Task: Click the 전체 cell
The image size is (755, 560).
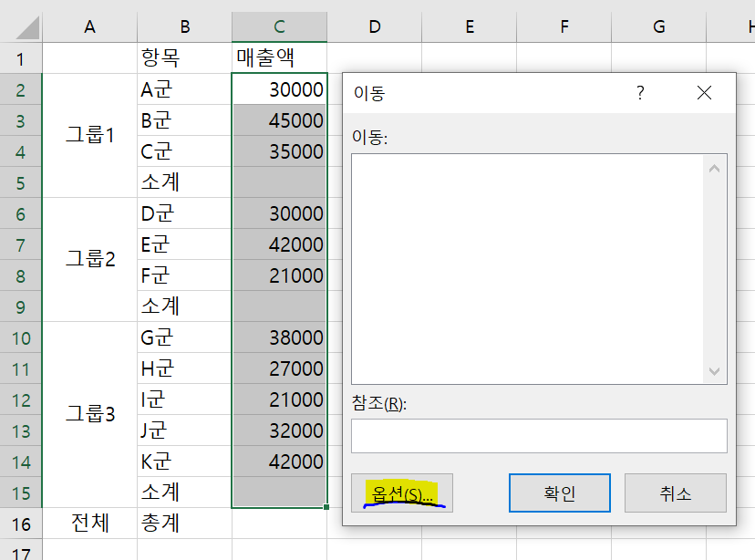Action: coord(89,524)
